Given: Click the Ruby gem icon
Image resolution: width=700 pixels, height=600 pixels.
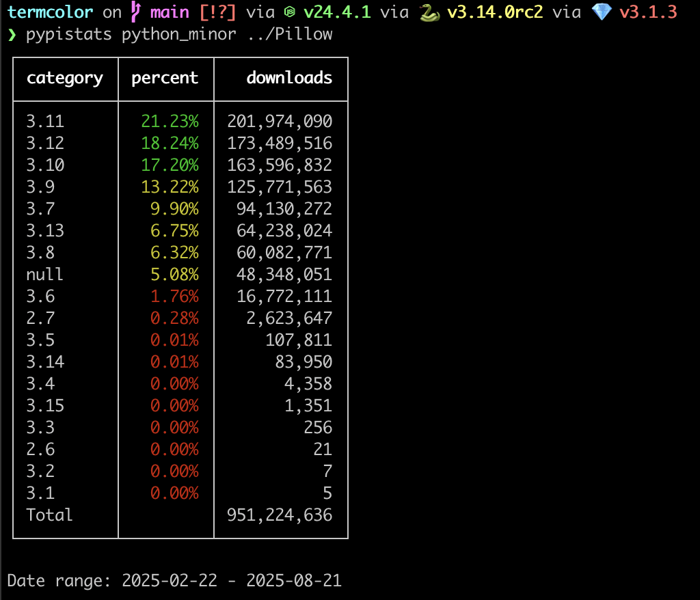Looking at the screenshot, I should [602, 12].
